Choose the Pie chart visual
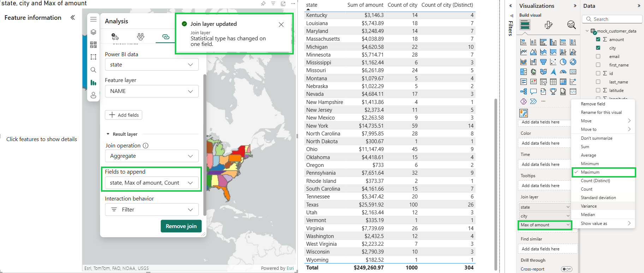Screen dimensions: 644x273 click(563, 62)
